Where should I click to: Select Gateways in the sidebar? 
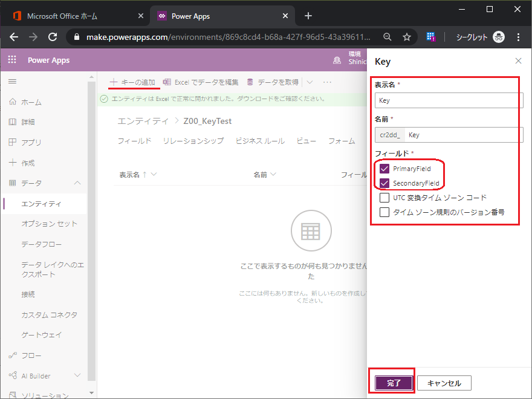[x=41, y=335]
